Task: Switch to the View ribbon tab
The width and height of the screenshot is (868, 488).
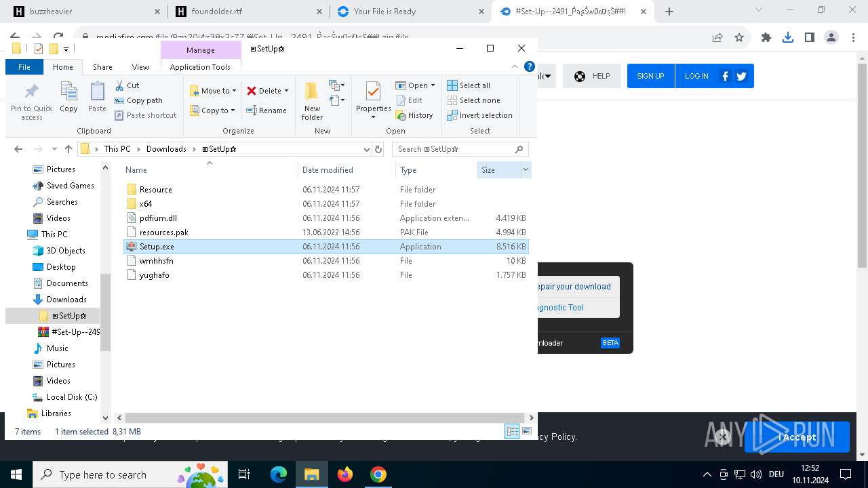Action: click(x=140, y=67)
